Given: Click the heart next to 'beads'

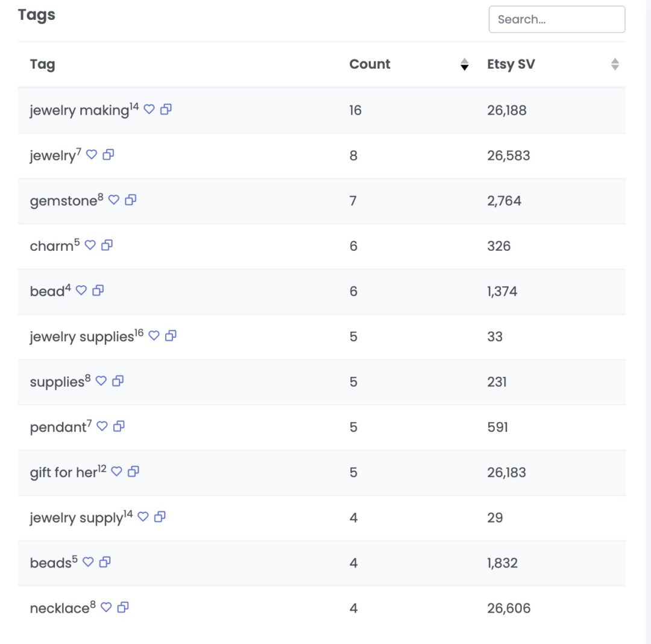Looking at the screenshot, I should [88, 561].
